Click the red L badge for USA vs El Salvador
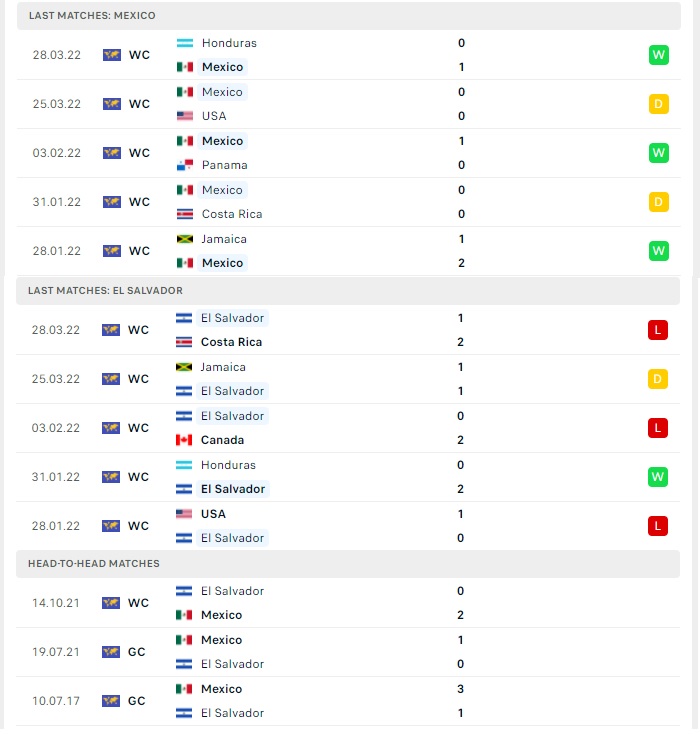The height and width of the screenshot is (734, 700). click(x=658, y=526)
